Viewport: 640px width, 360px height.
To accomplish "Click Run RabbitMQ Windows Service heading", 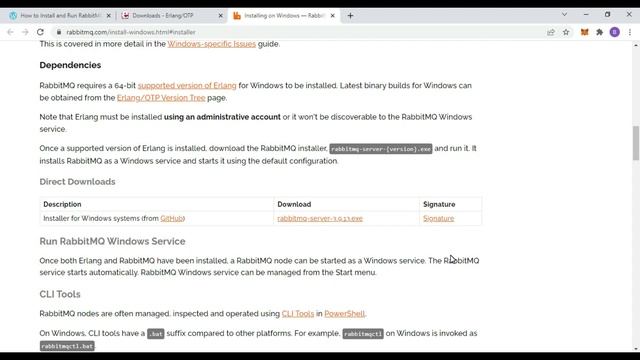I will click(112, 241).
